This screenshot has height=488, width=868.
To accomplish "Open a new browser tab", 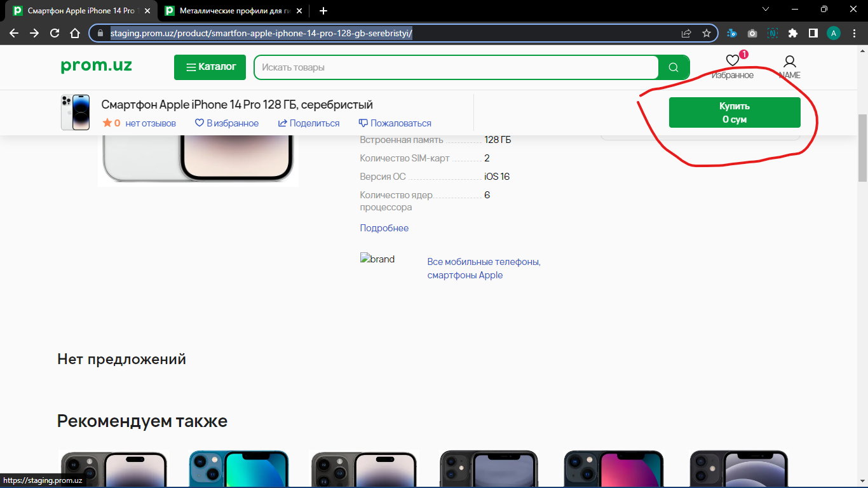I will (323, 11).
